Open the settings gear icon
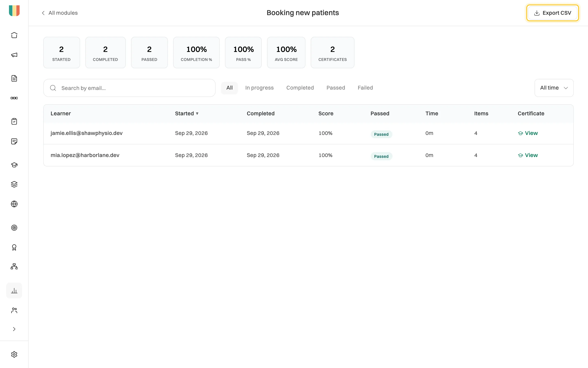588x368 pixels. pyautogui.click(x=14, y=354)
